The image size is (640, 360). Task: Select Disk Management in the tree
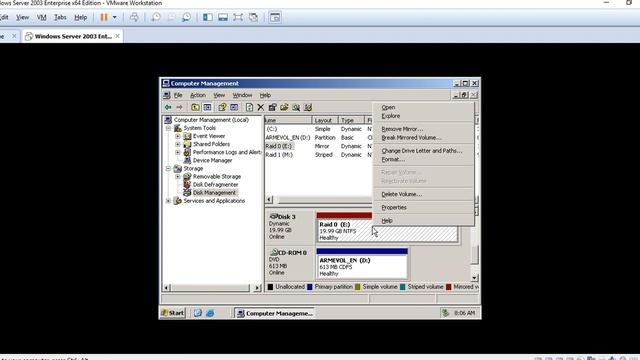pyautogui.click(x=214, y=193)
